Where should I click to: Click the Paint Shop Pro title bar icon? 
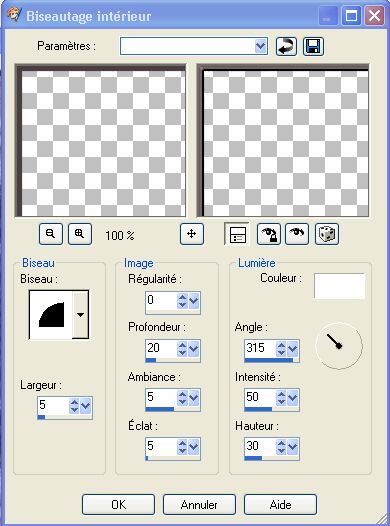[14, 15]
